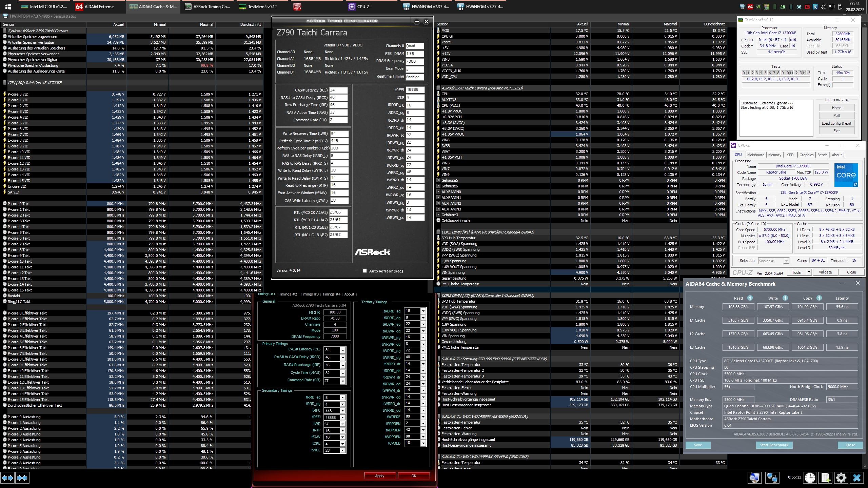Open tREFi dropdown in Secondary Timings
The width and height of the screenshot is (868, 488).
click(342, 417)
